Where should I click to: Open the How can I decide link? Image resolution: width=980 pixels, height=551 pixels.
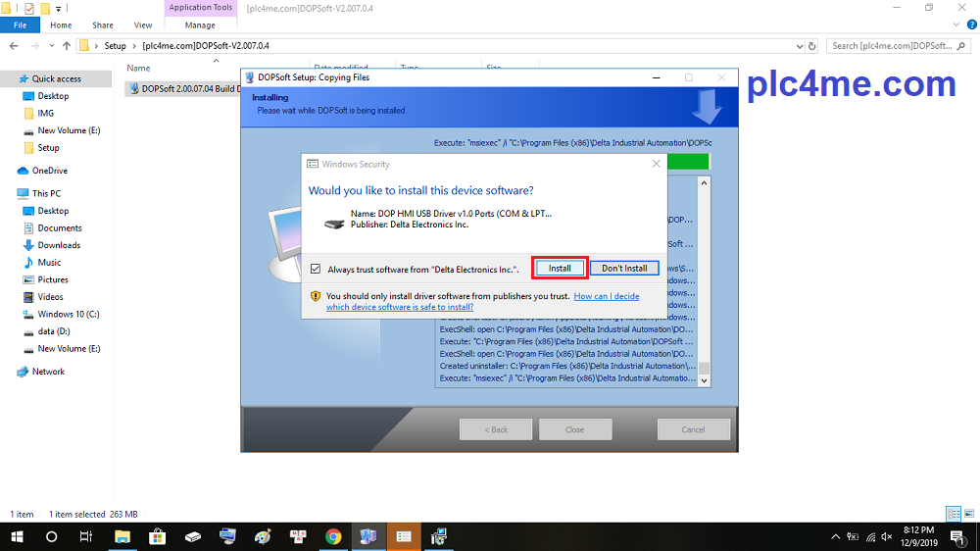point(606,296)
